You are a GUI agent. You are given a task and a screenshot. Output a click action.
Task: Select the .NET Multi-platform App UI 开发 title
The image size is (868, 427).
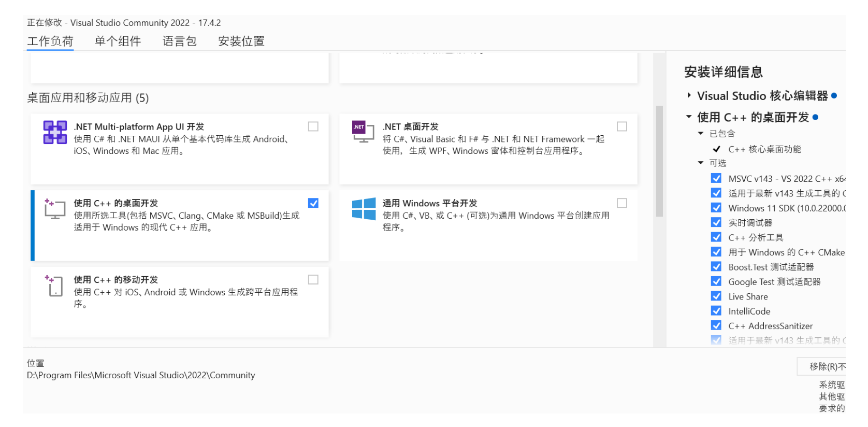click(x=139, y=126)
